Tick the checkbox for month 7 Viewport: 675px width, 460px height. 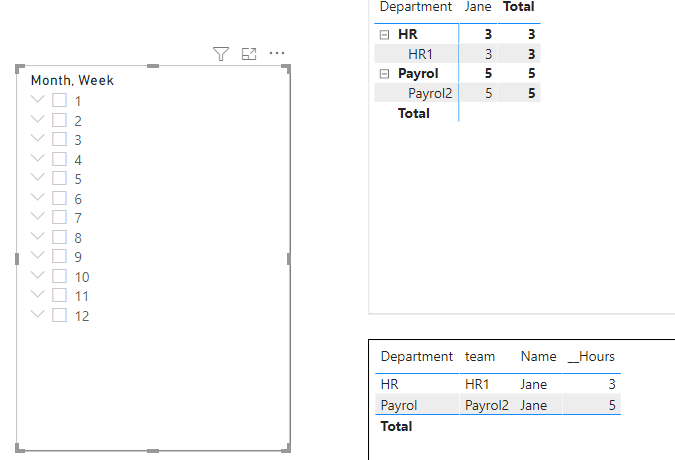[x=59, y=217]
